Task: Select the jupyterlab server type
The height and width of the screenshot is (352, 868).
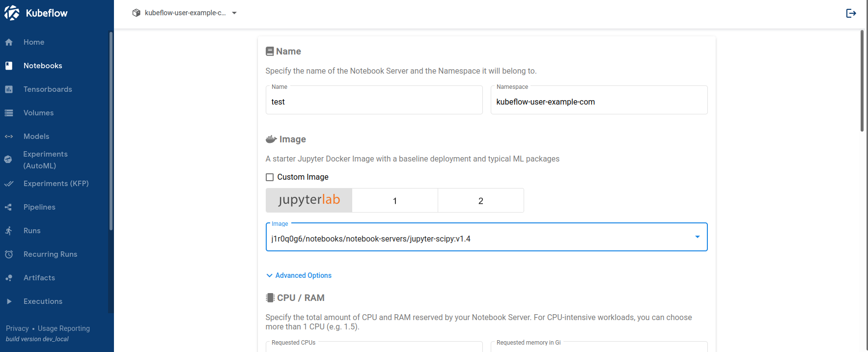Action: click(309, 200)
